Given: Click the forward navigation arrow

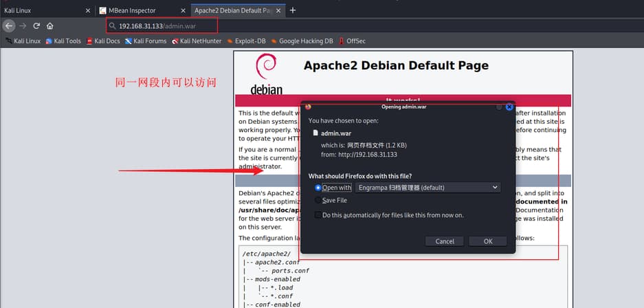Looking at the screenshot, I should pyautogui.click(x=23, y=26).
